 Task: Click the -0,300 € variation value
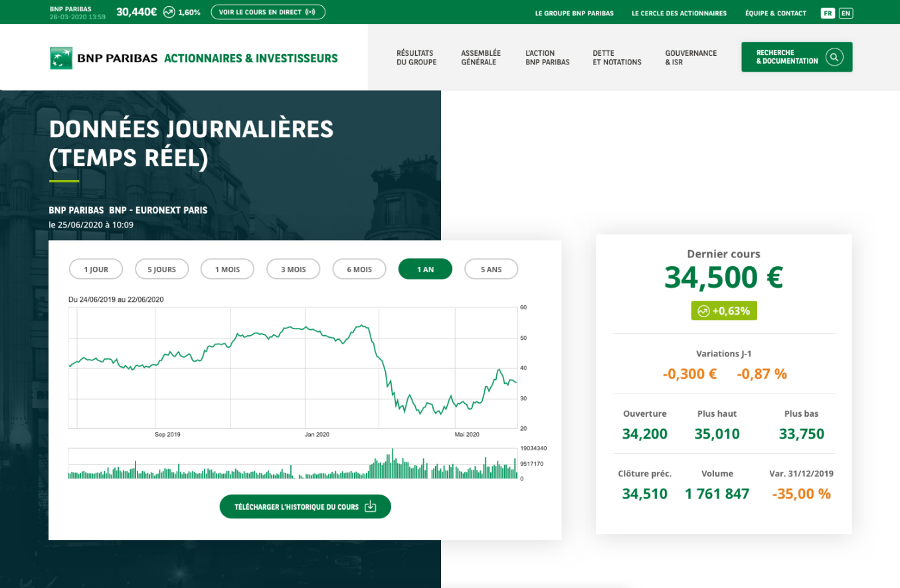click(x=689, y=374)
